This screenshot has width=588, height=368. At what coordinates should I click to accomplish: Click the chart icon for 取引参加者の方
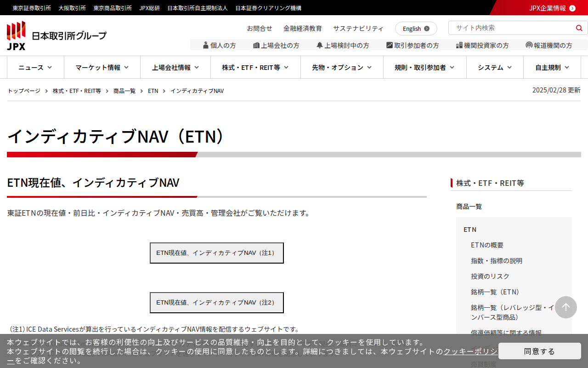click(390, 45)
